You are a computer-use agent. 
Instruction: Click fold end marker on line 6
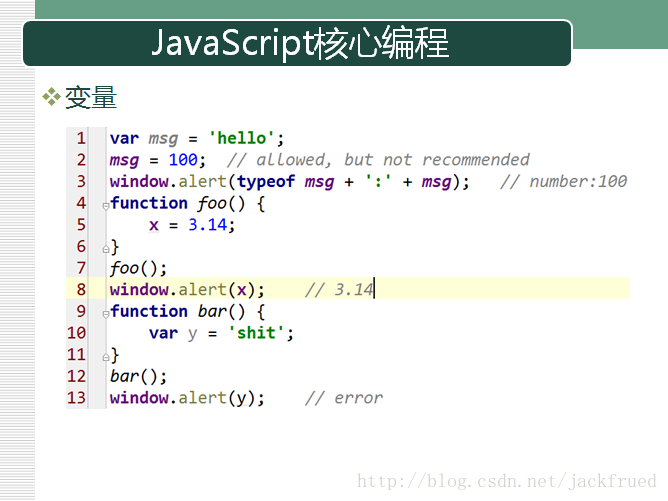coord(106,249)
